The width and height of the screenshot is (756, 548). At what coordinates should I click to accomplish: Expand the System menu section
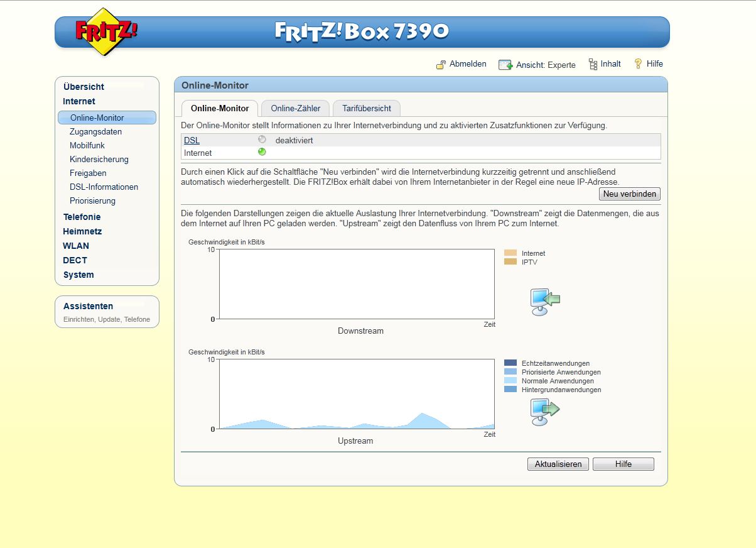[78, 275]
